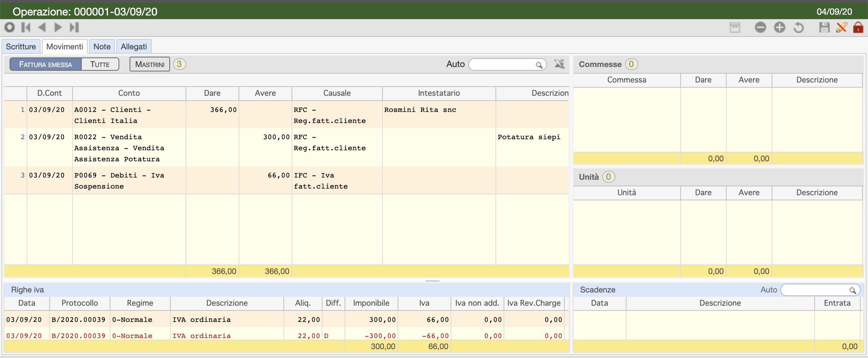The width and height of the screenshot is (868, 358).
Task: Open the Allegati tab
Action: (x=134, y=47)
